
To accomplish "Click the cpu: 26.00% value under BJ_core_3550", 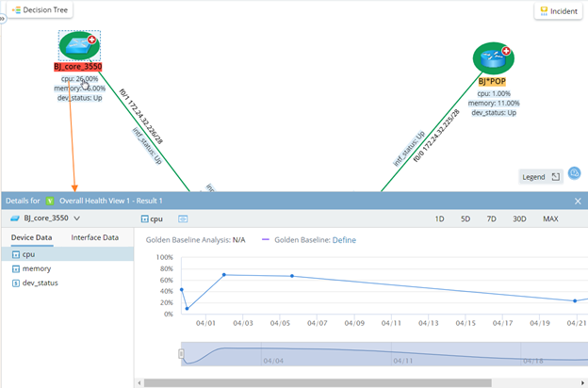I will pyautogui.click(x=79, y=79).
